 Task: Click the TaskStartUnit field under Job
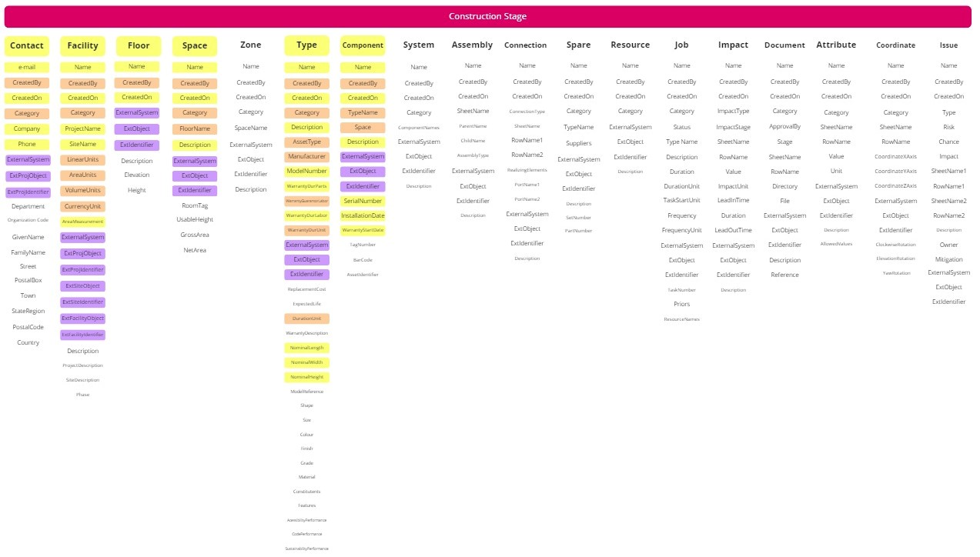click(x=681, y=201)
